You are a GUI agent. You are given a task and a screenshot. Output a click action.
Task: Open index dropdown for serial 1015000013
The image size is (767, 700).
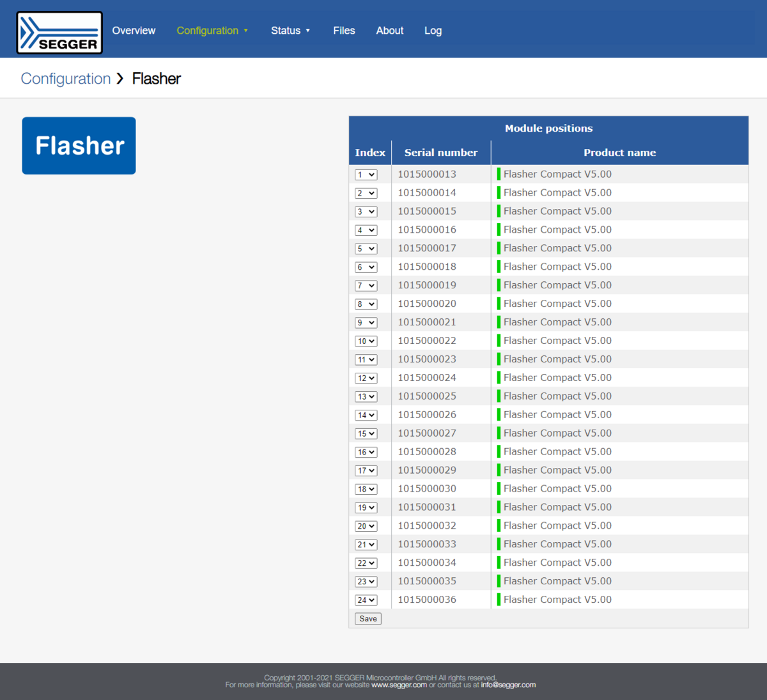point(366,175)
